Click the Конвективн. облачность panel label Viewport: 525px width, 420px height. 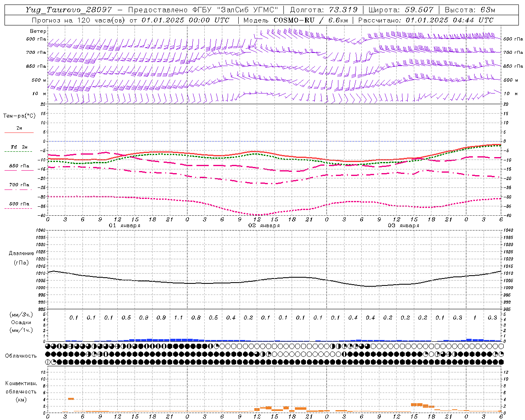tap(21, 388)
